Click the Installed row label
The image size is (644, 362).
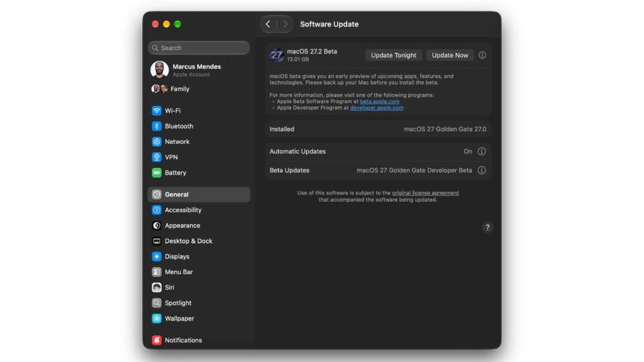tap(282, 129)
